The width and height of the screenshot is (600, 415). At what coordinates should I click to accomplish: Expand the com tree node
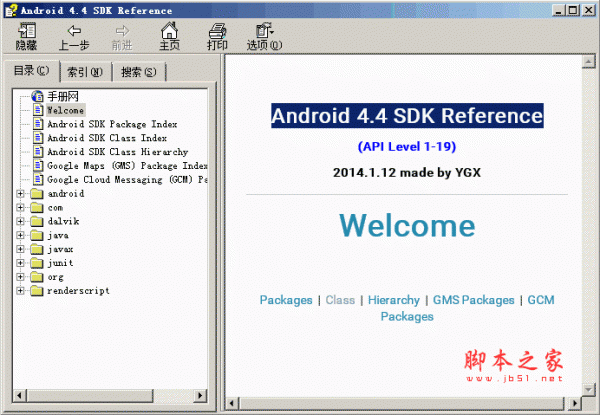click(x=21, y=208)
